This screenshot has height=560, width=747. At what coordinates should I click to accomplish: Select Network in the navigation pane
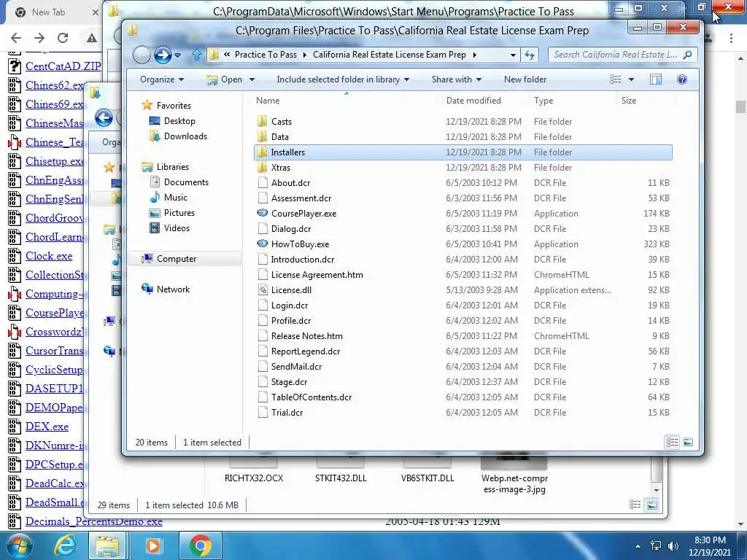173,289
